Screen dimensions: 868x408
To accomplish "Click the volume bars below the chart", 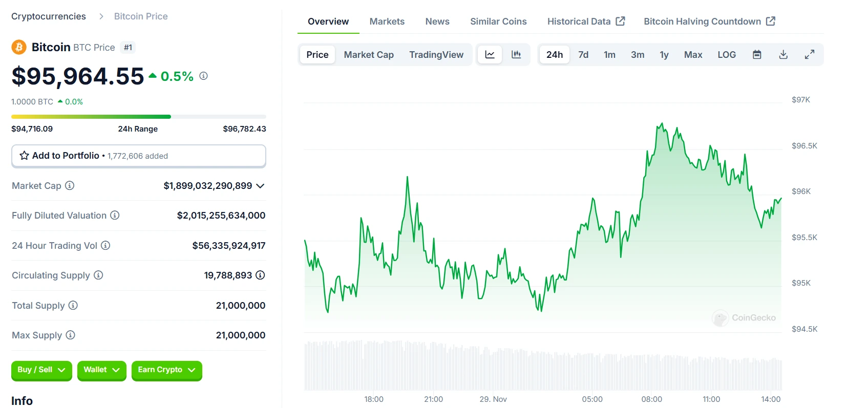I will click(x=543, y=365).
